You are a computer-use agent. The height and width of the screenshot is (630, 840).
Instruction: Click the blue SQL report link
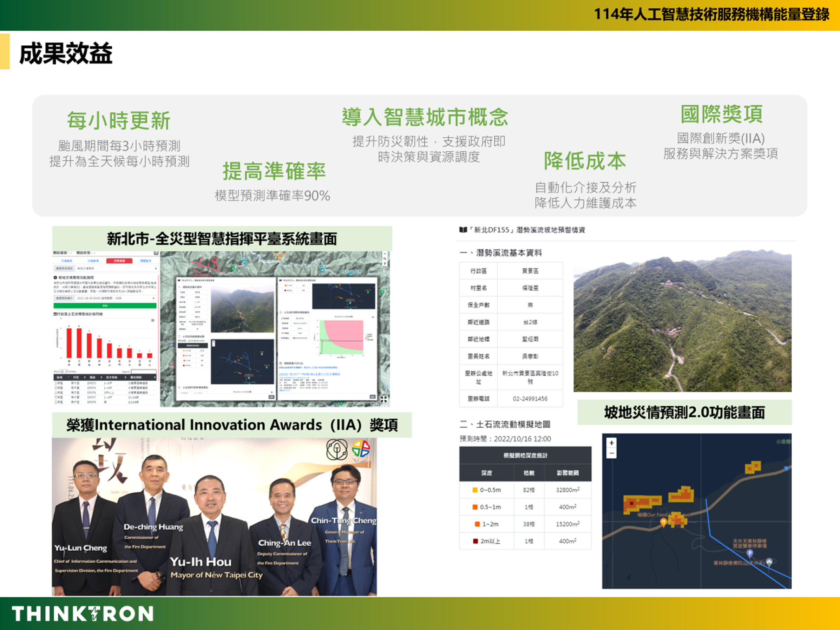[309, 374]
